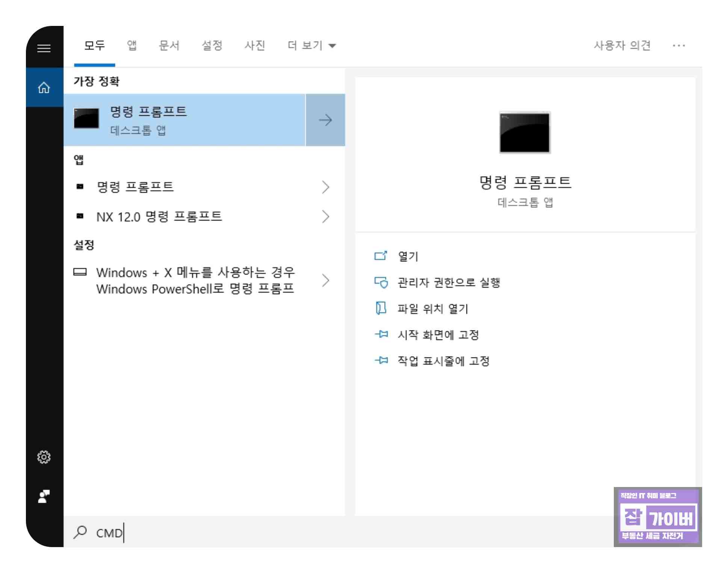Click 사용자 의견 link
The width and height of the screenshot is (728, 573).
(x=622, y=46)
